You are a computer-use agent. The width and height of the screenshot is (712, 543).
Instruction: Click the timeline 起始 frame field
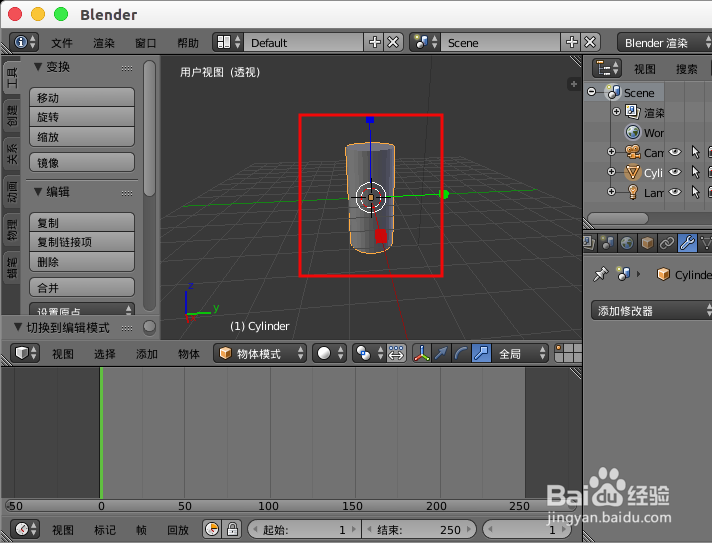point(305,529)
